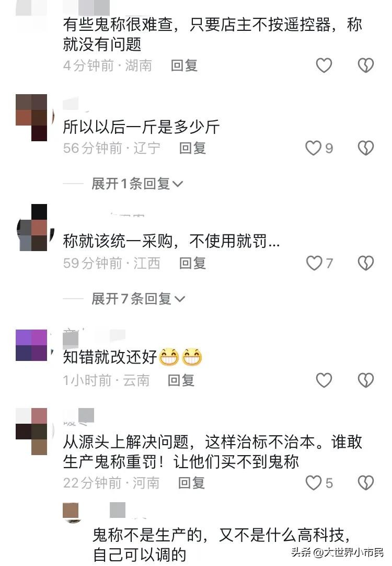Reply to the Jiangxi comment (59分钟前)
392x566 pixels.
pos(192,263)
